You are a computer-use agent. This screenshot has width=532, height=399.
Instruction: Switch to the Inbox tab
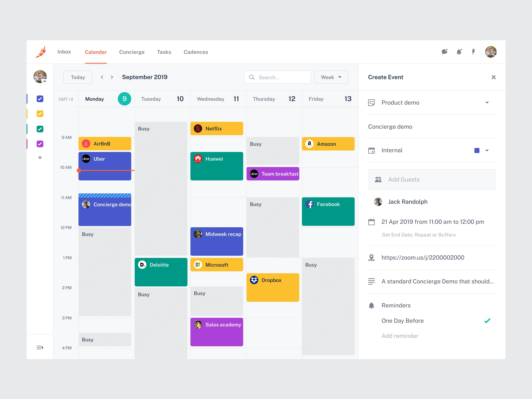pos(64,52)
